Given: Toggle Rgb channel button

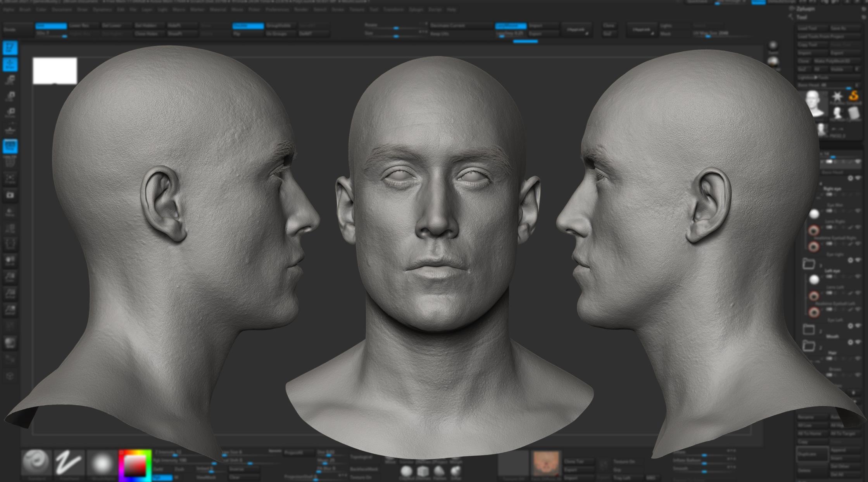Looking at the screenshot, I should point(162,477).
